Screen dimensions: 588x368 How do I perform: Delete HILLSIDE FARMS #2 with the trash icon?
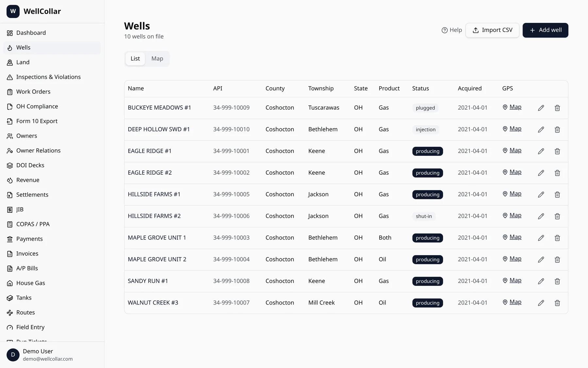click(557, 216)
